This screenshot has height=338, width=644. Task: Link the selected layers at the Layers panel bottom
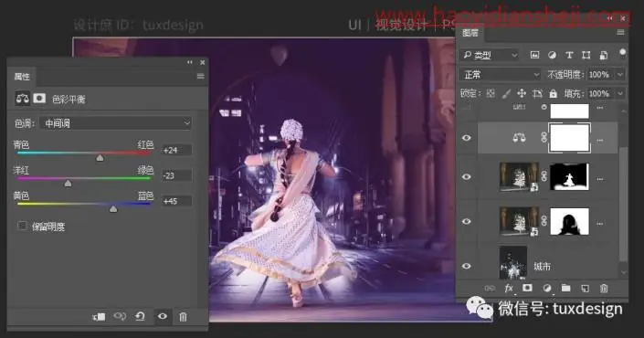(x=489, y=288)
